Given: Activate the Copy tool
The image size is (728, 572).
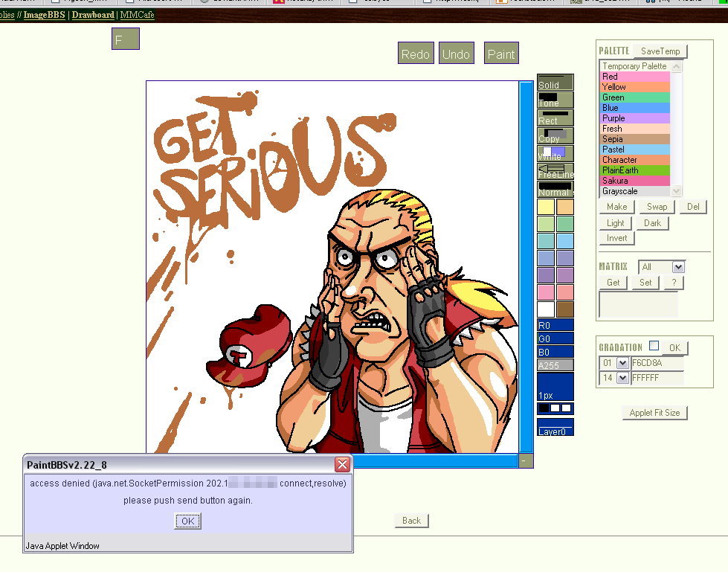Looking at the screenshot, I should pos(555,135).
